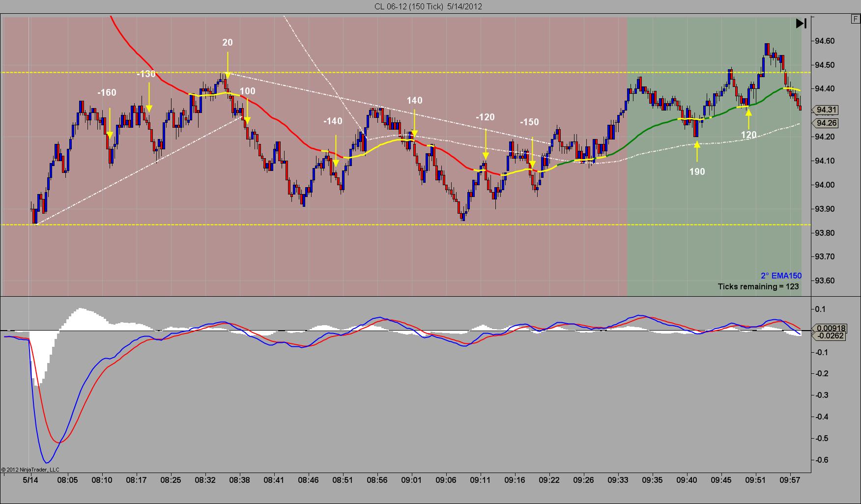
Task: Click the 94.26 price marker
Action: pos(826,123)
